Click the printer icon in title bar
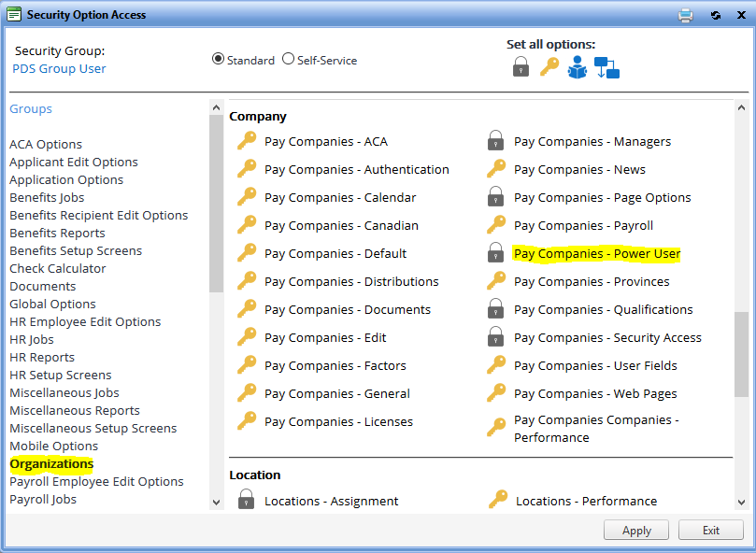756x553 pixels. point(685,15)
